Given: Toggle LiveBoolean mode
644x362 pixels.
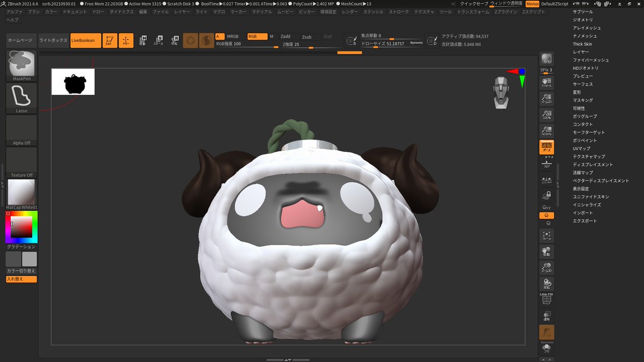Looking at the screenshot, I should point(85,40).
